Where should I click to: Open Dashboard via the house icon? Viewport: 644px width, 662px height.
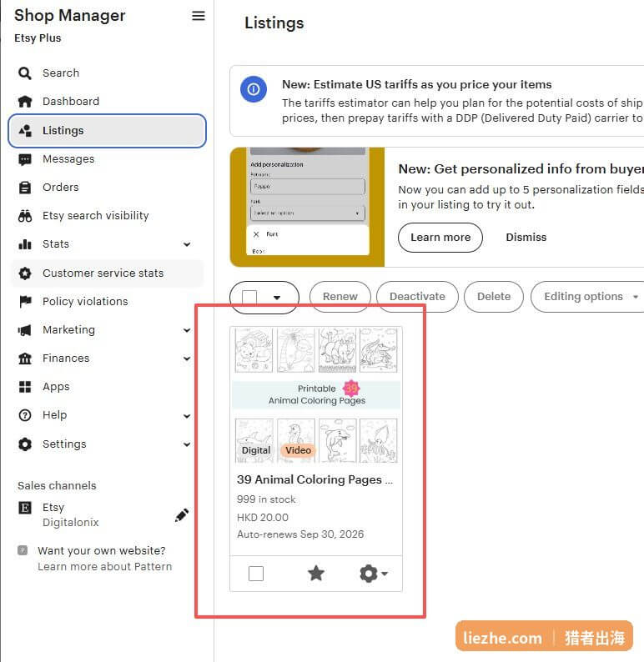[25, 102]
